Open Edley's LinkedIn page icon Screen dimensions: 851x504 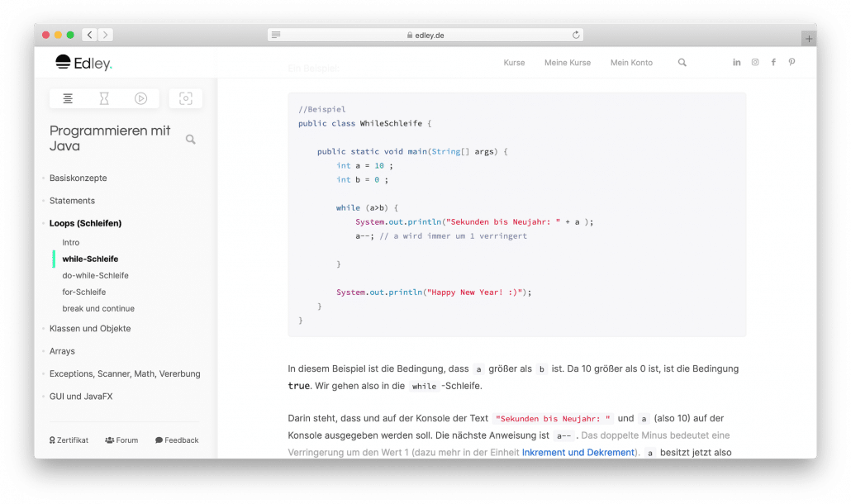click(x=736, y=63)
